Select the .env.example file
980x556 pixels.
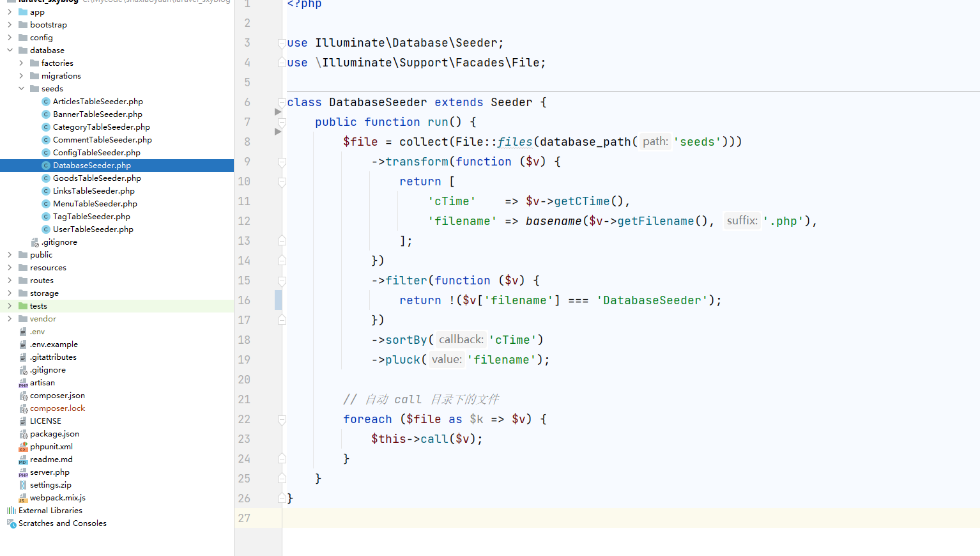pos(117,344)
